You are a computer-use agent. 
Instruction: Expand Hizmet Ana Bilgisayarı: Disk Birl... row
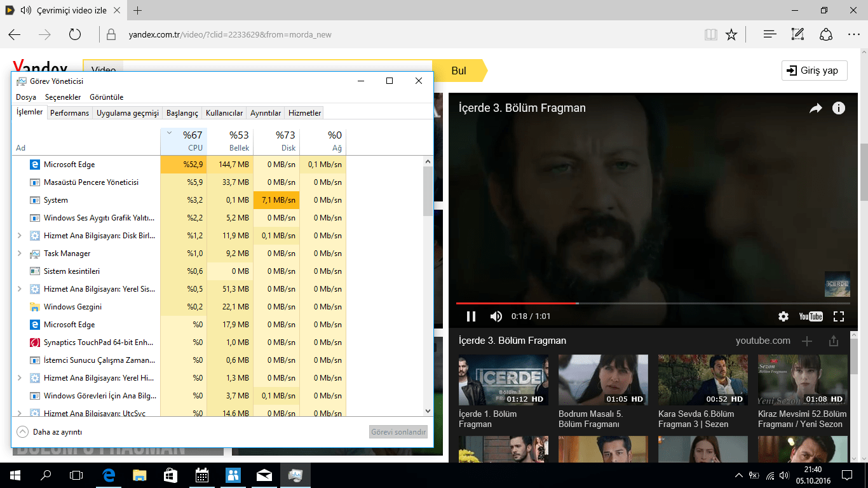[x=20, y=236]
